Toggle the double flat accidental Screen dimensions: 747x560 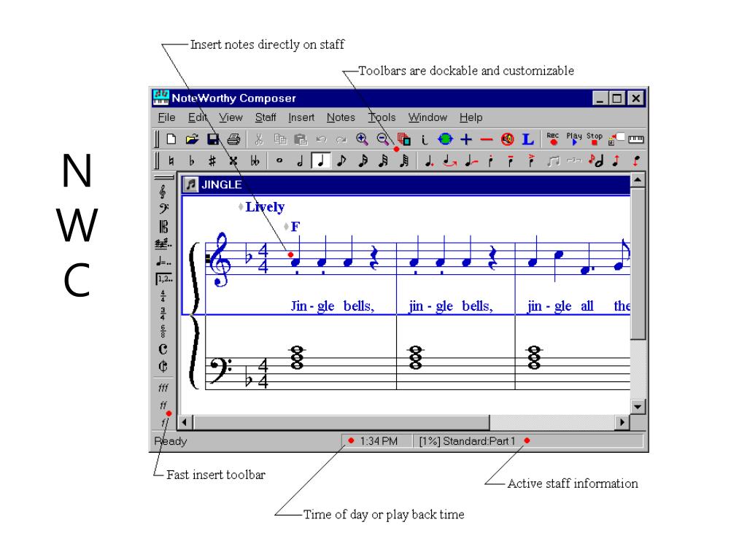(255, 161)
